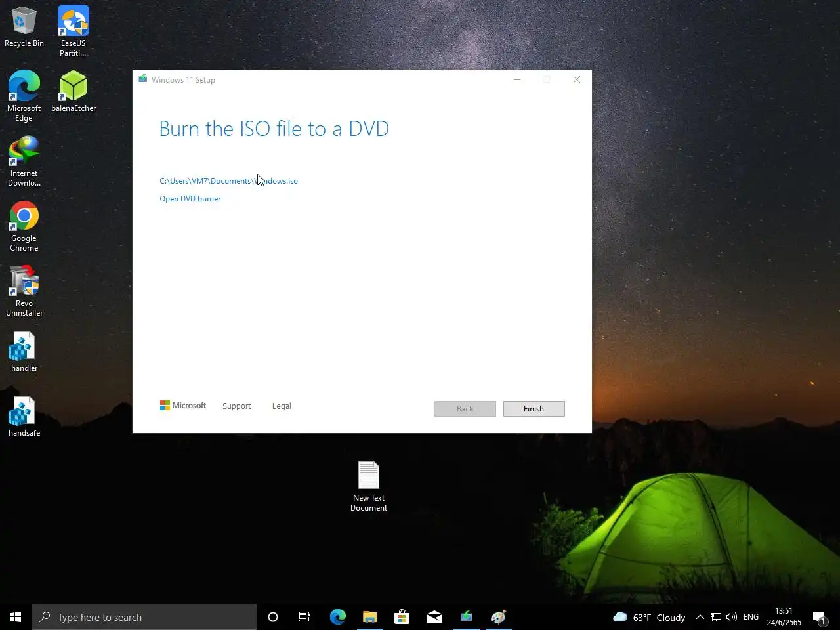Launch EaseUS Partition desktop shortcut

pos(73,31)
